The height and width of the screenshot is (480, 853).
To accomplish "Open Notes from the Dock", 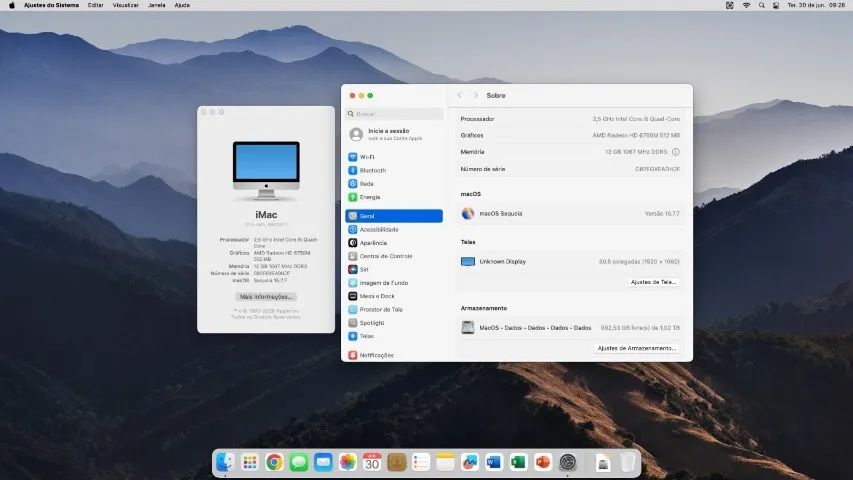I will coord(445,462).
